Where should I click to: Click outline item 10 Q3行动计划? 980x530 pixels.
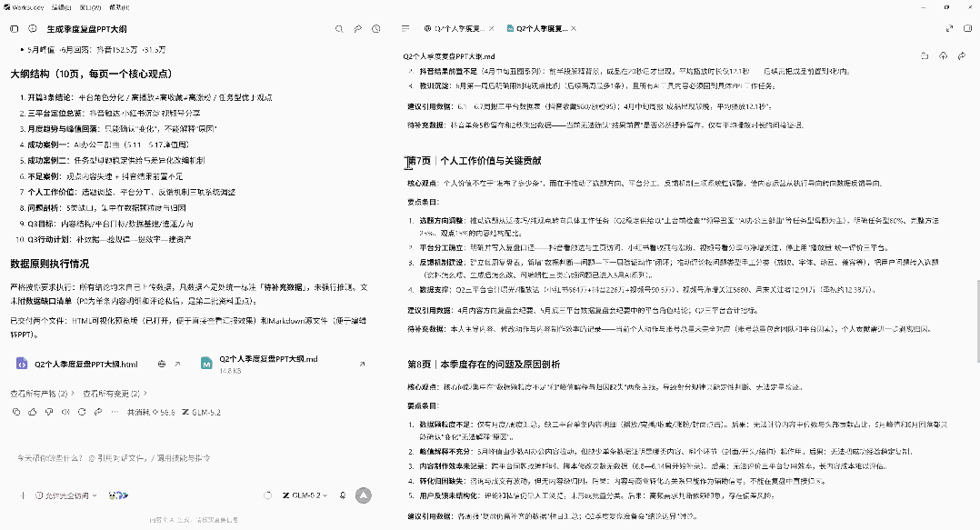pyautogui.click(x=105, y=239)
